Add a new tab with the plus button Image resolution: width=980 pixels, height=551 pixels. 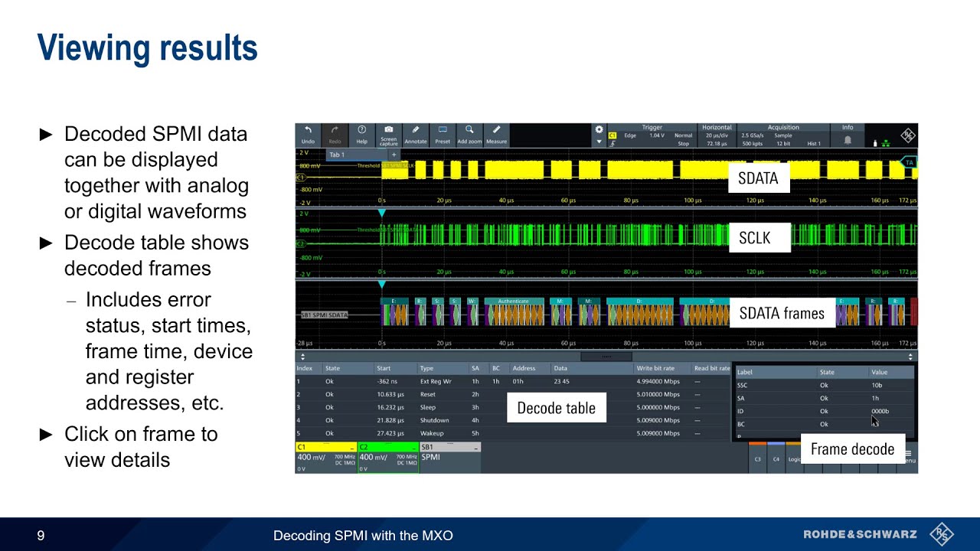point(394,155)
